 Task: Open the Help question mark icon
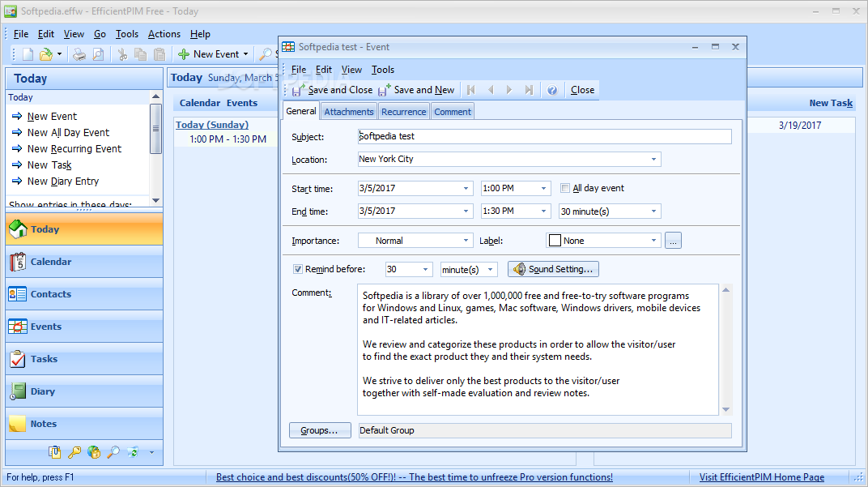pos(552,90)
